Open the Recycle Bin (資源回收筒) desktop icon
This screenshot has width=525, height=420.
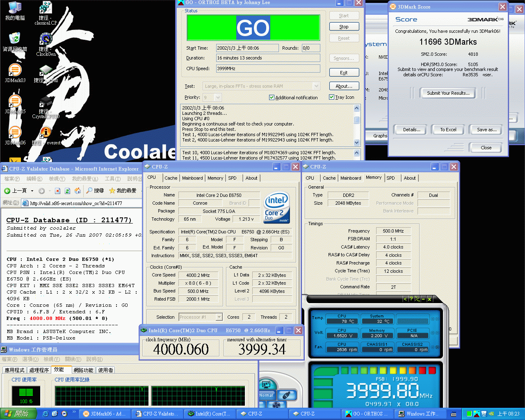point(15,41)
